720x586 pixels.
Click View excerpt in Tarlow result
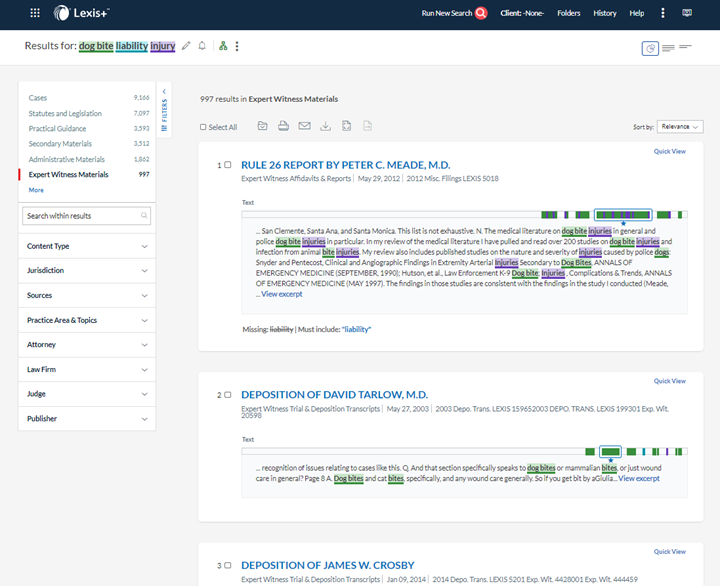(639, 479)
